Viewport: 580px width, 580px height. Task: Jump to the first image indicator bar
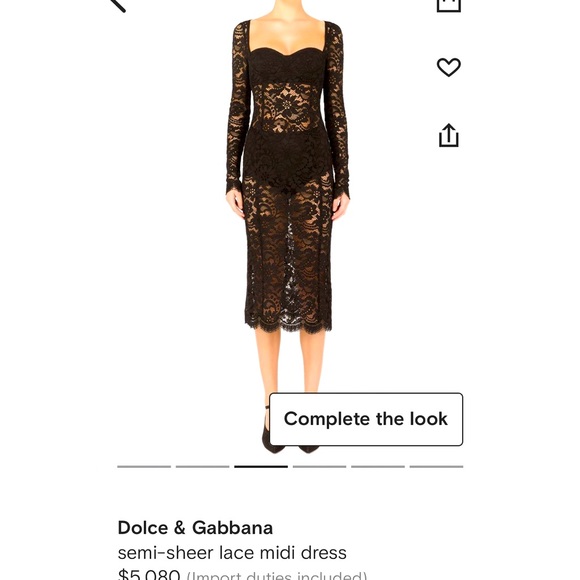(144, 466)
